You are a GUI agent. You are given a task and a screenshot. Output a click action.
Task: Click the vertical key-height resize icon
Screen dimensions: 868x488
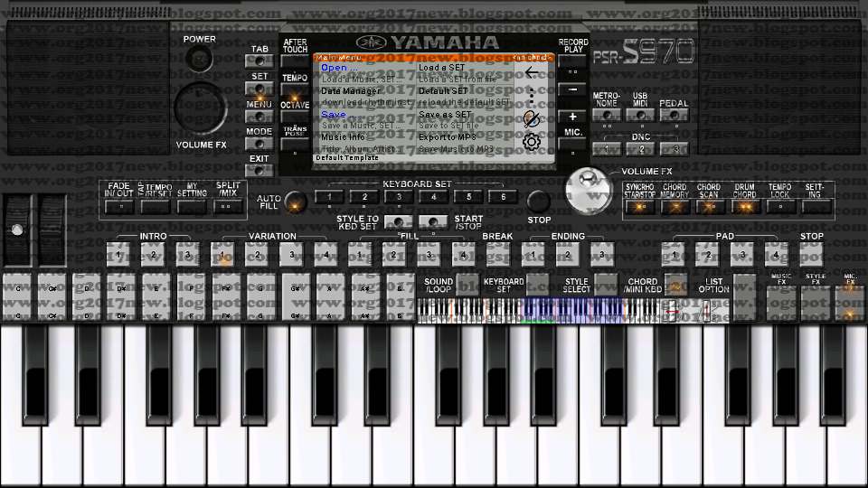pyautogui.click(x=706, y=311)
